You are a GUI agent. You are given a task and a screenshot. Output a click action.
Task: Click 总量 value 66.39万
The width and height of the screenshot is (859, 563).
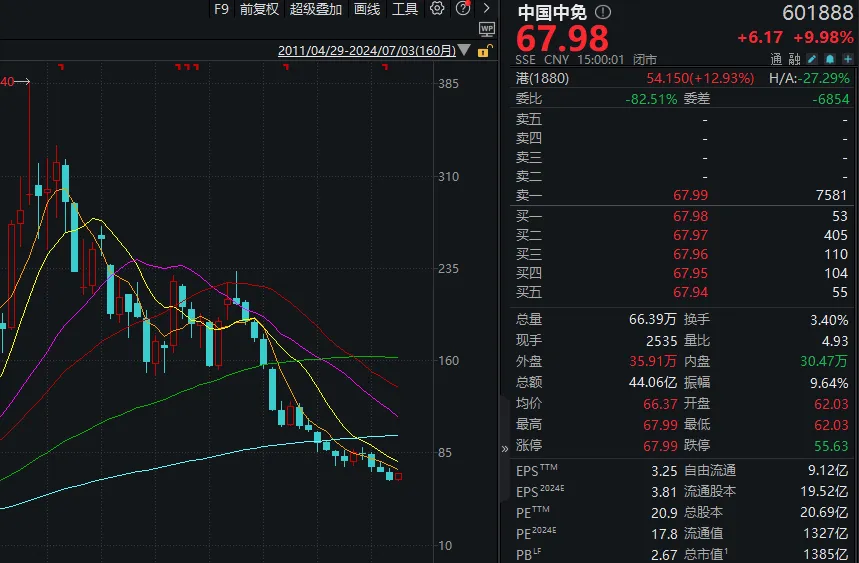click(x=652, y=319)
